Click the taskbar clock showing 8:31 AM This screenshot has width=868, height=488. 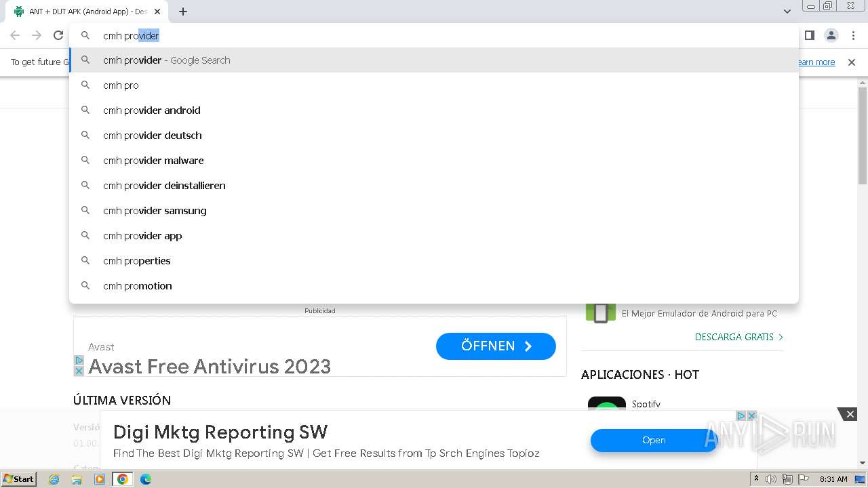[x=833, y=479]
